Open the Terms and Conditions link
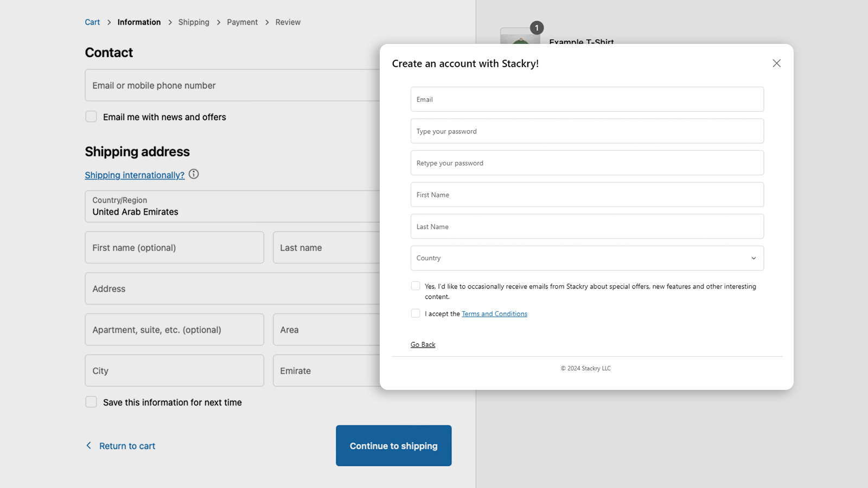This screenshot has width=868, height=488. [494, 314]
